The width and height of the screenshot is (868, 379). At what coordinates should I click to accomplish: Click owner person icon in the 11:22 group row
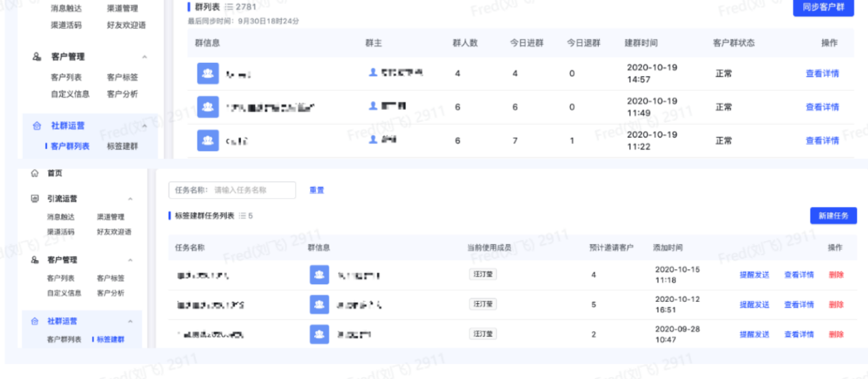(373, 140)
